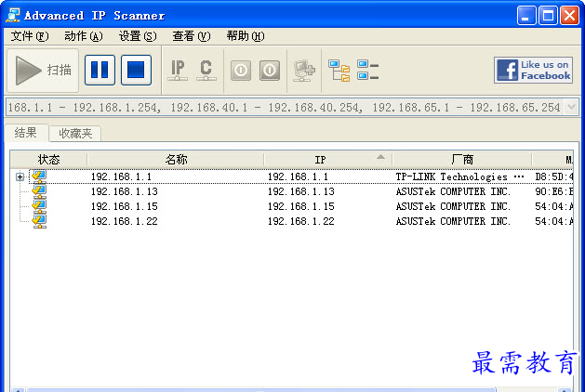Screen dimensions: 585x392
Task: Select name cell 192.168.1.1
Action: (121, 176)
